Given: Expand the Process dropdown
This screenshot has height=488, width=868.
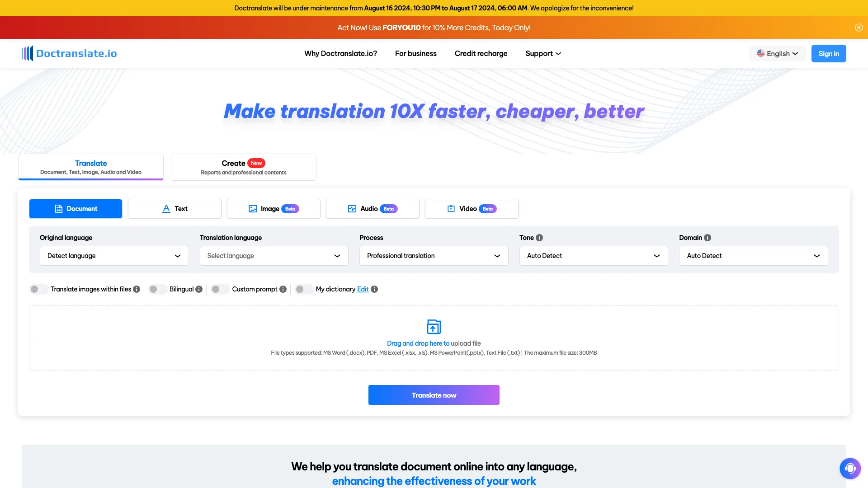Looking at the screenshot, I should point(434,256).
